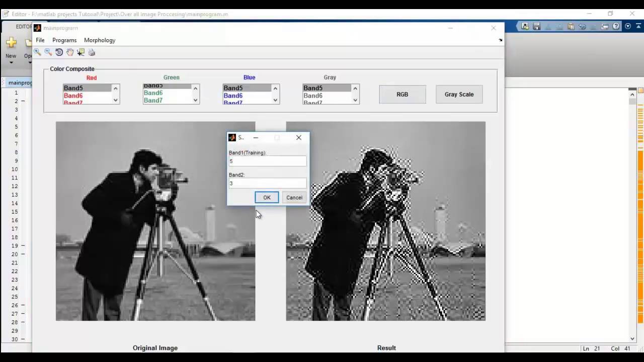
Task: Click the Undo icon in Editor quick access toolbar
Action: [582, 26]
